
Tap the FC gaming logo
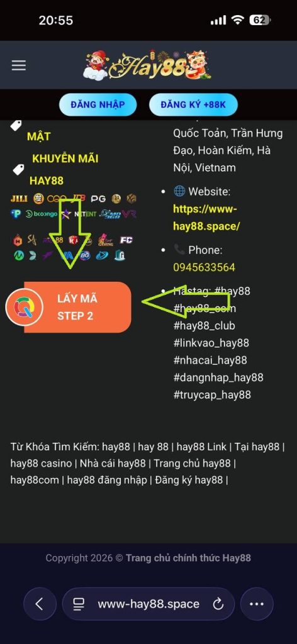[x=126, y=240]
